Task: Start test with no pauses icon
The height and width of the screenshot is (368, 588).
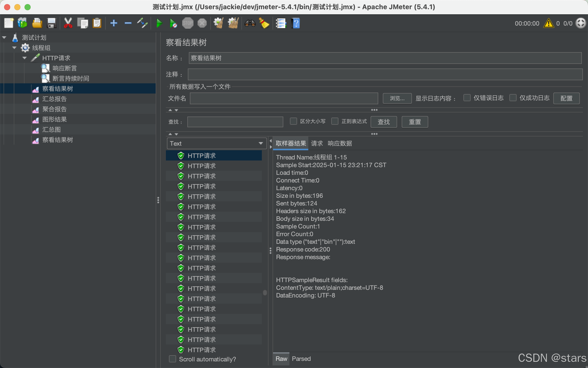Action: (173, 23)
